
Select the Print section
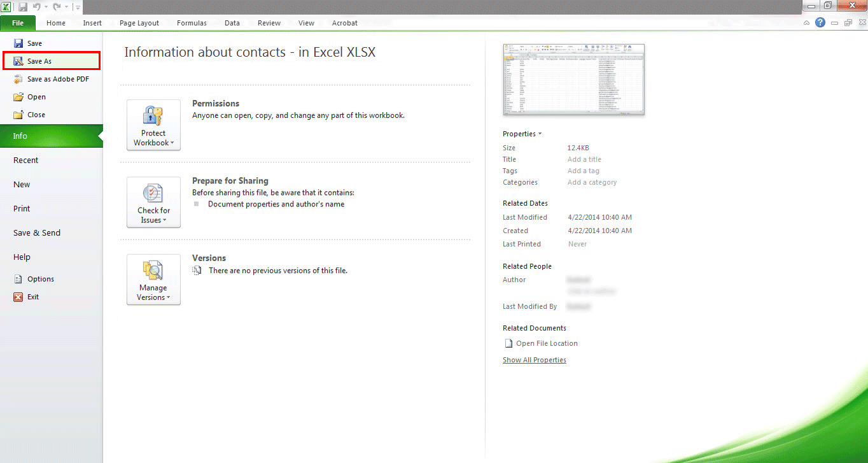[52, 208]
